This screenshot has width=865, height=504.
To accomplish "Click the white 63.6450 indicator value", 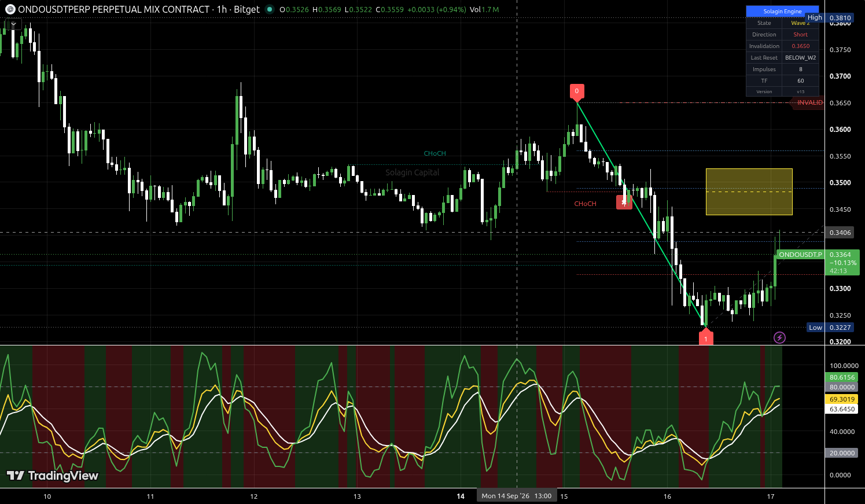I will tap(842, 409).
